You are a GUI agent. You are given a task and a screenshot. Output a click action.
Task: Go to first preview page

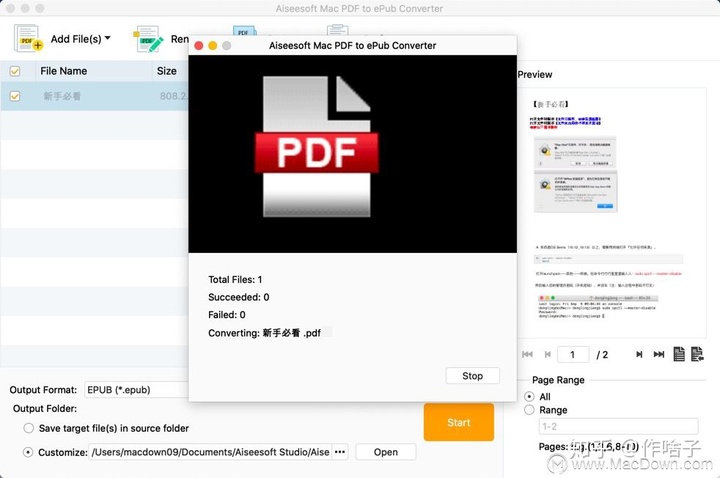pos(528,354)
